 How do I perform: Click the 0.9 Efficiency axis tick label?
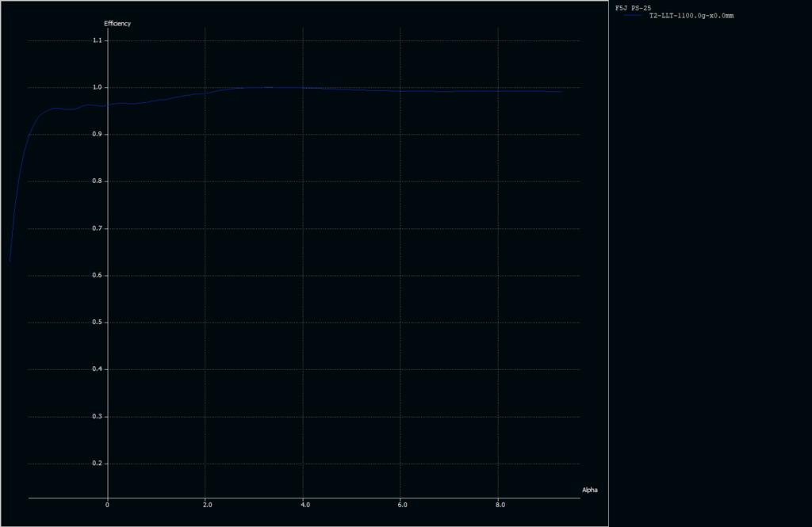(x=98, y=135)
